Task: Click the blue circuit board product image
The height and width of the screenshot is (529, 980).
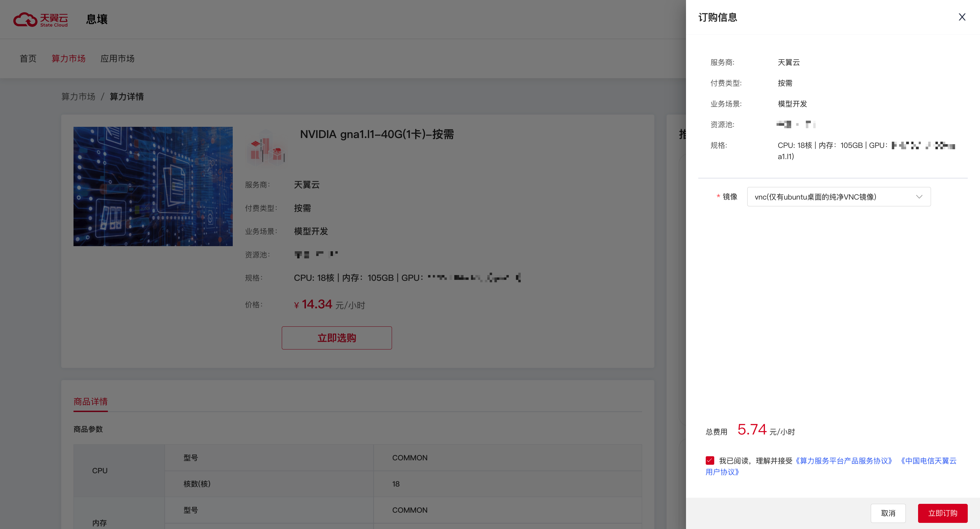Action: (153, 186)
